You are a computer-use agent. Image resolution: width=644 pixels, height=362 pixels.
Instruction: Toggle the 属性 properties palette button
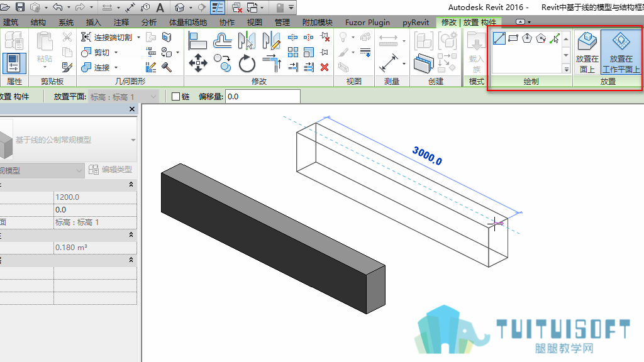[14, 63]
